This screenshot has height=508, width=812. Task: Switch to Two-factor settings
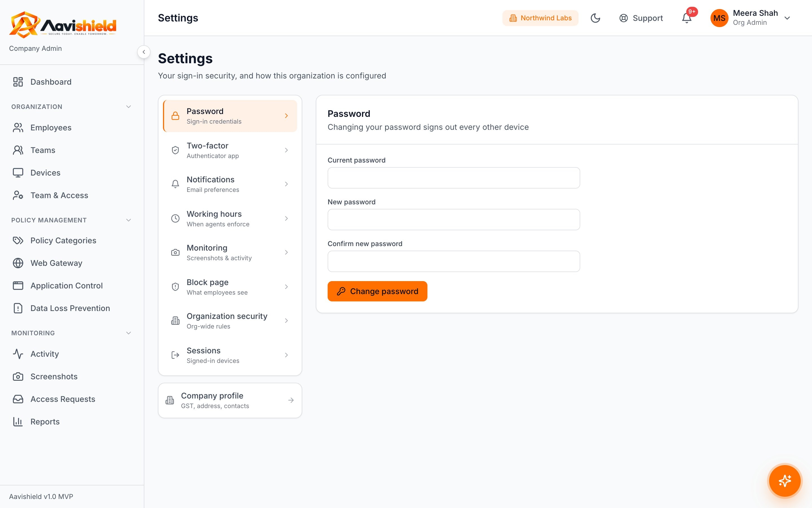point(230,150)
